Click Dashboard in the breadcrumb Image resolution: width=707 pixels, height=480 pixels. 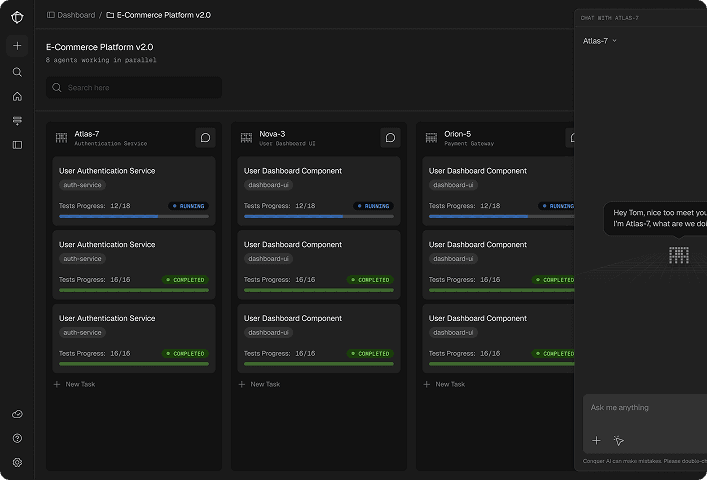click(76, 15)
